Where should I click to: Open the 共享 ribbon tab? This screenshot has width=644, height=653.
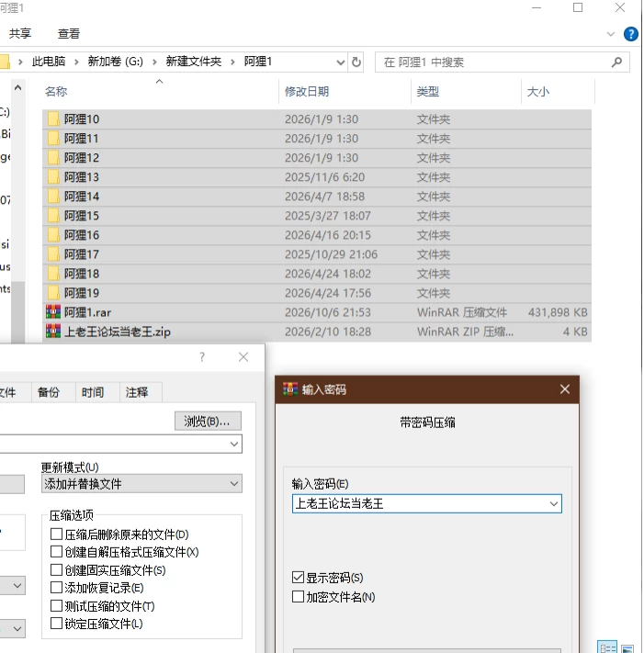click(20, 34)
